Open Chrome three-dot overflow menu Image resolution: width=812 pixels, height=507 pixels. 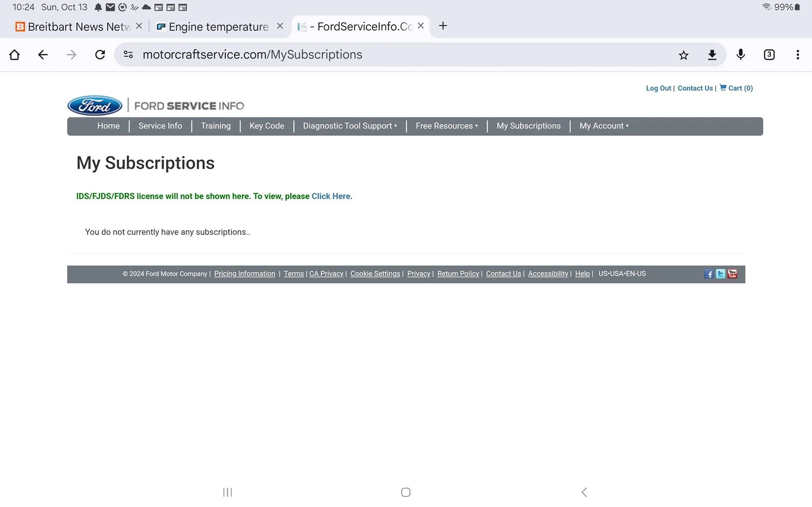(797, 55)
